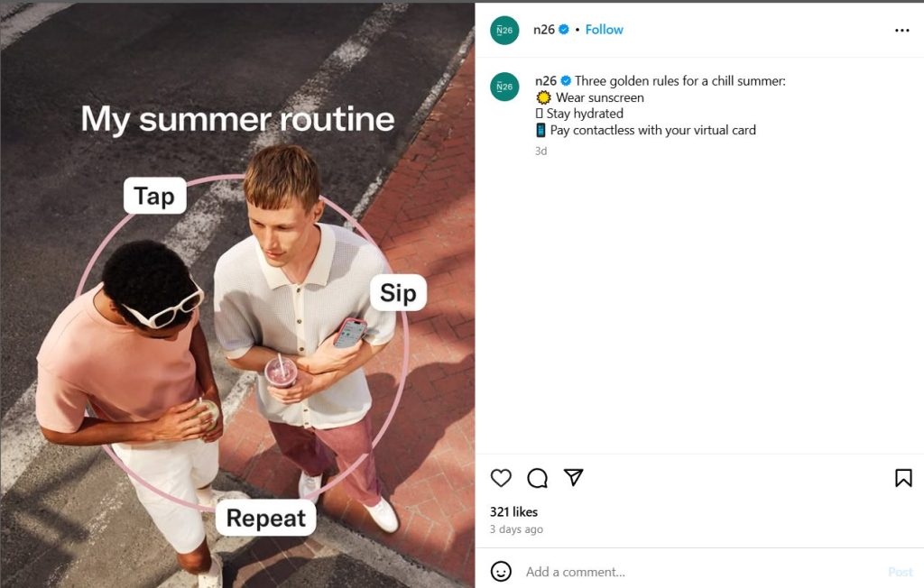Click the '3 days ago' timestamp

(x=516, y=529)
